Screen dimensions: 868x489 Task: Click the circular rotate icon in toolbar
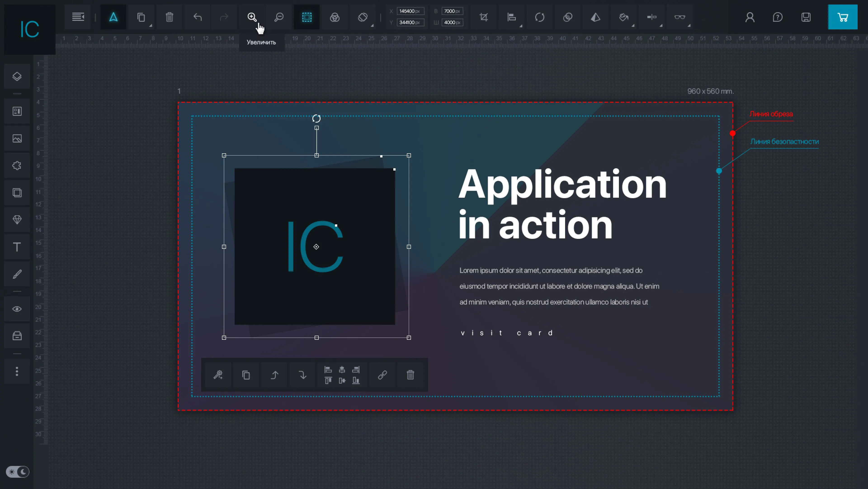[540, 17]
